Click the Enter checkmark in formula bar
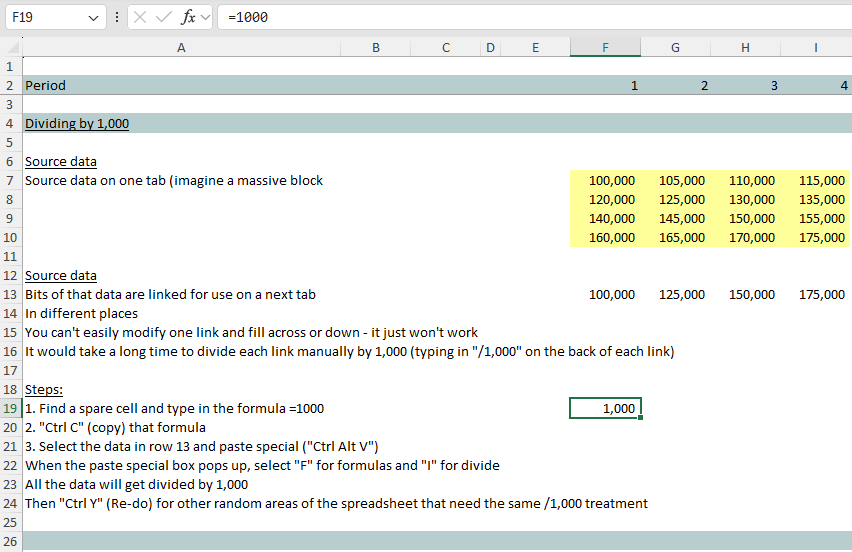This screenshot has height=552, width=852. (164, 17)
